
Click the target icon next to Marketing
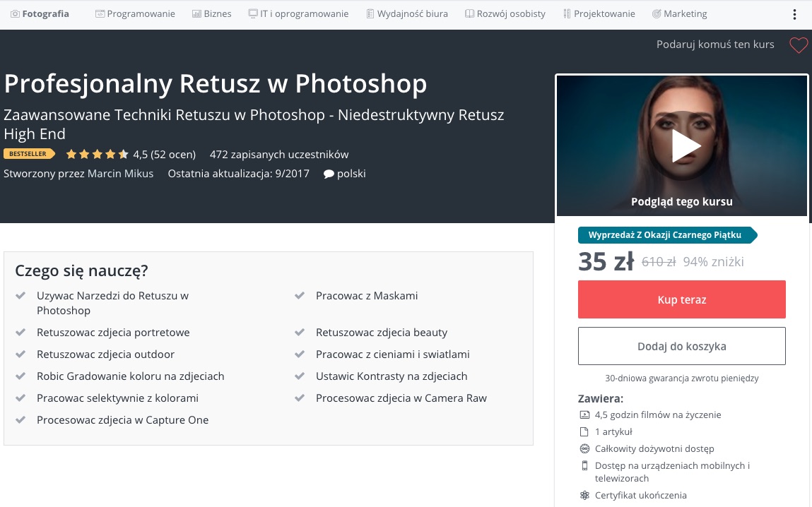(657, 14)
